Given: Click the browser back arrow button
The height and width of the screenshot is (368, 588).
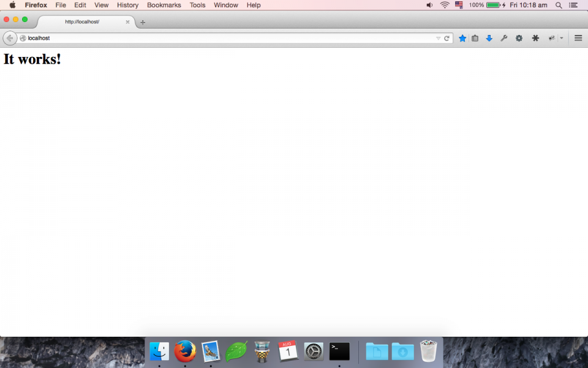Looking at the screenshot, I should pos(10,38).
